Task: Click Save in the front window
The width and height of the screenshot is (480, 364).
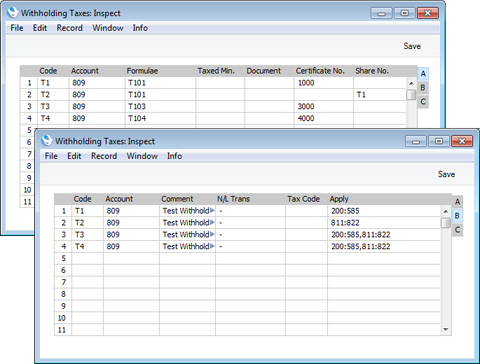Action: (x=446, y=174)
